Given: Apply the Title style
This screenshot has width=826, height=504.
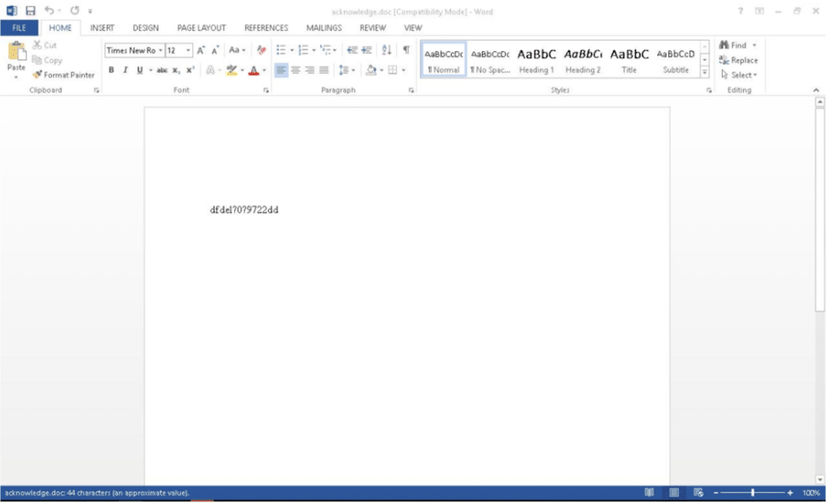Looking at the screenshot, I should coord(629,60).
